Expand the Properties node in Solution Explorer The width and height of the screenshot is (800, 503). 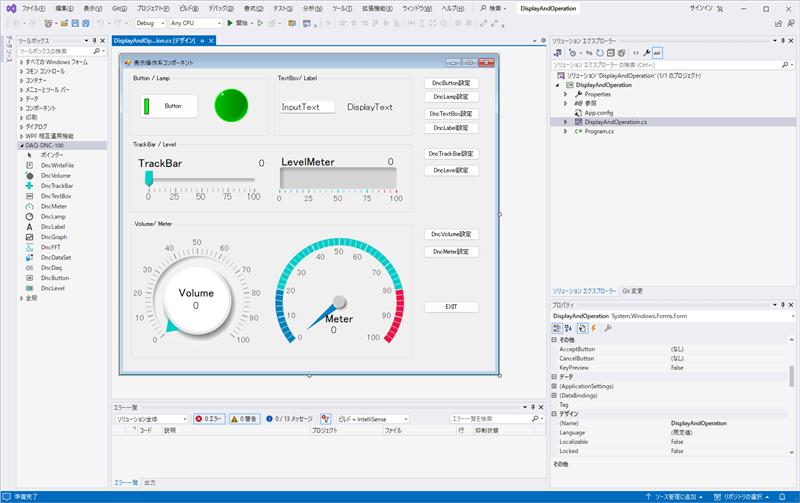565,94
